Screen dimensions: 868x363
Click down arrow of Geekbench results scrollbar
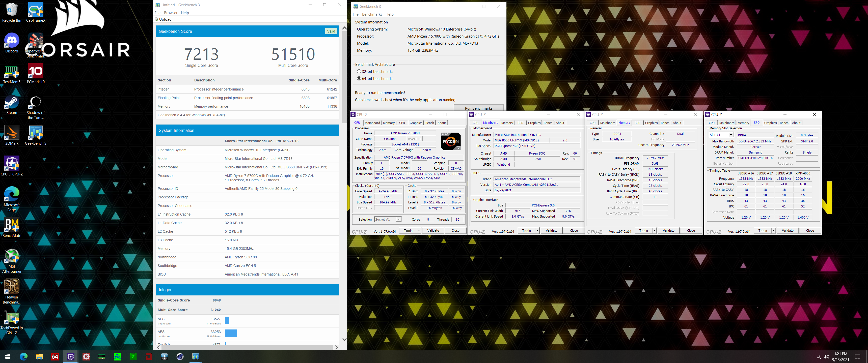point(344,339)
